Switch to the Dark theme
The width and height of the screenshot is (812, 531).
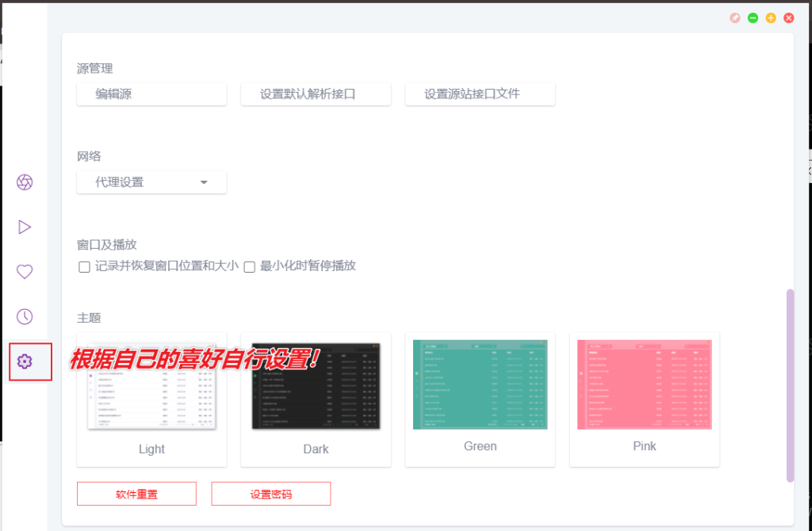[x=315, y=400]
